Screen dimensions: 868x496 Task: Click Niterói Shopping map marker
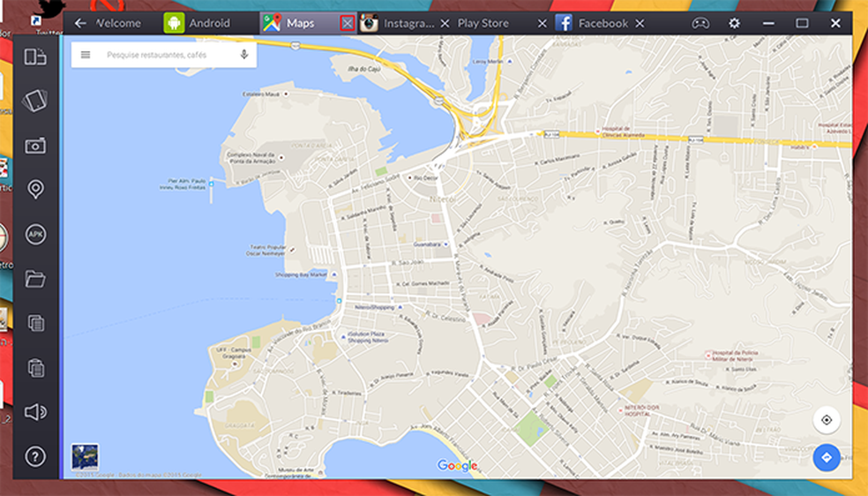click(400, 306)
